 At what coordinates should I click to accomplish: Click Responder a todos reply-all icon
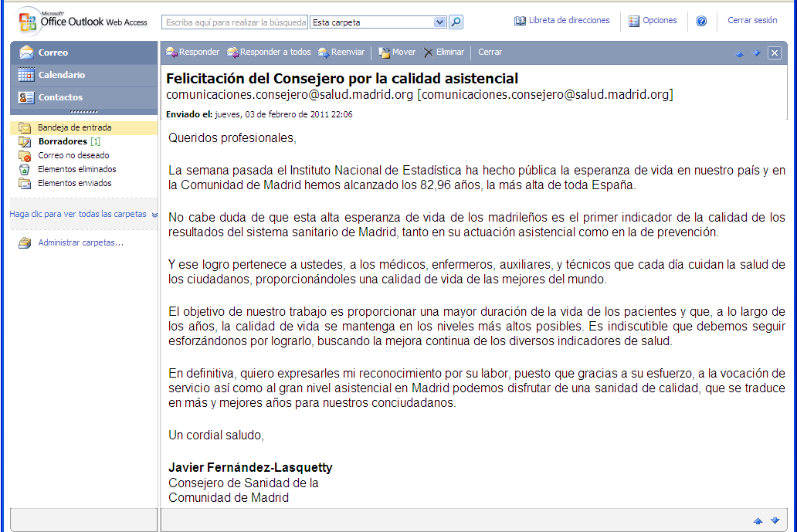click(232, 53)
